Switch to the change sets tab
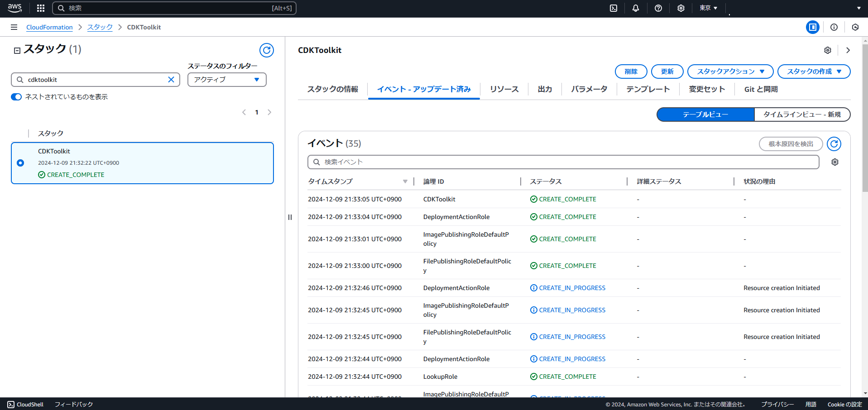Image resolution: width=868 pixels, height=410 pixels. 707,89
